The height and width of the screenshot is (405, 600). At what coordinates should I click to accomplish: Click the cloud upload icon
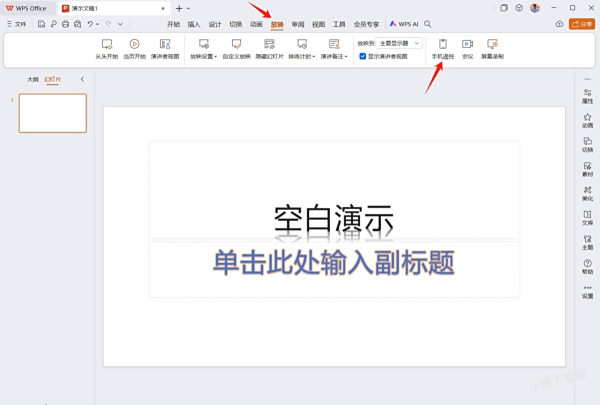tap(559, 24)
